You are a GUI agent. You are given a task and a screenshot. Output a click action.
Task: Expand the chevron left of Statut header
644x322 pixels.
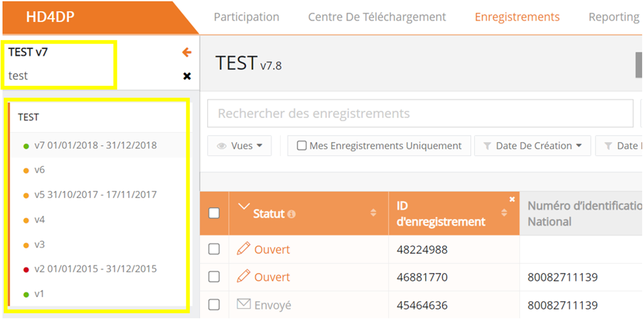click(x=244, y=206)
